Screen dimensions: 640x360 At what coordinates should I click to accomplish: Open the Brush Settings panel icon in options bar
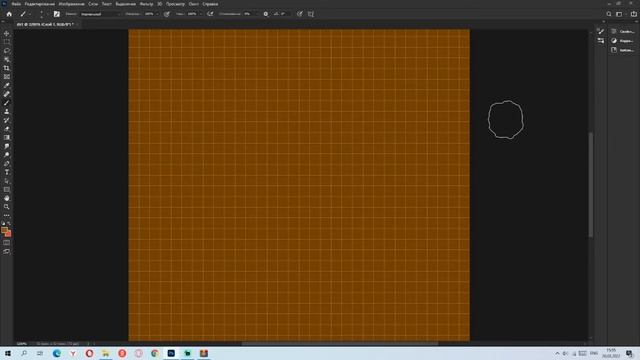[x=57, y=14]
